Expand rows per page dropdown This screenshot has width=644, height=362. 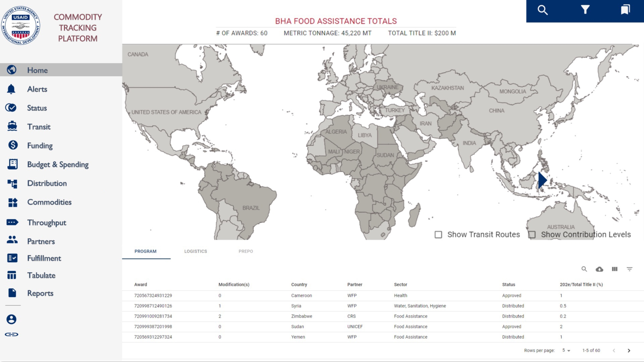(566, 350)
